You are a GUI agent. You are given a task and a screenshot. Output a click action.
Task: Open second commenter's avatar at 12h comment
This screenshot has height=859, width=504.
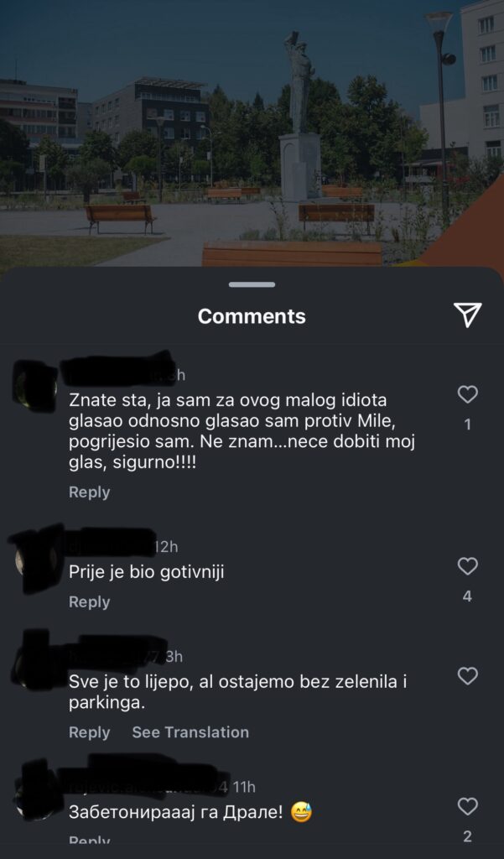(35, 560)
